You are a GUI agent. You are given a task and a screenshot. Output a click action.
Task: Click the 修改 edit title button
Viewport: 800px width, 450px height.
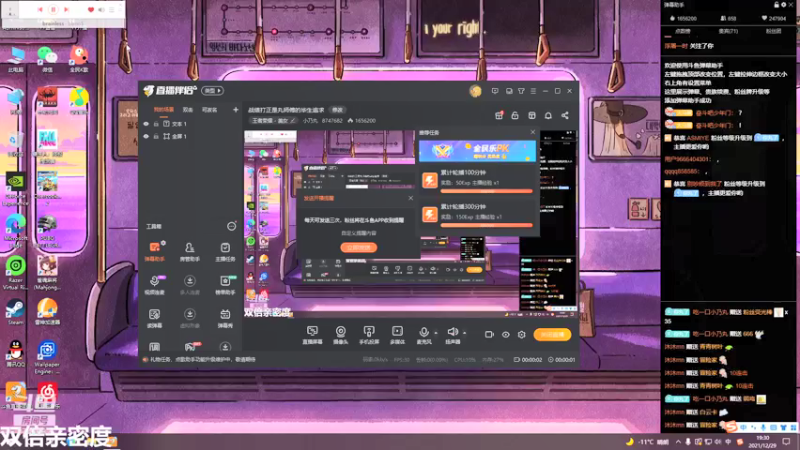tap(337, 110)
